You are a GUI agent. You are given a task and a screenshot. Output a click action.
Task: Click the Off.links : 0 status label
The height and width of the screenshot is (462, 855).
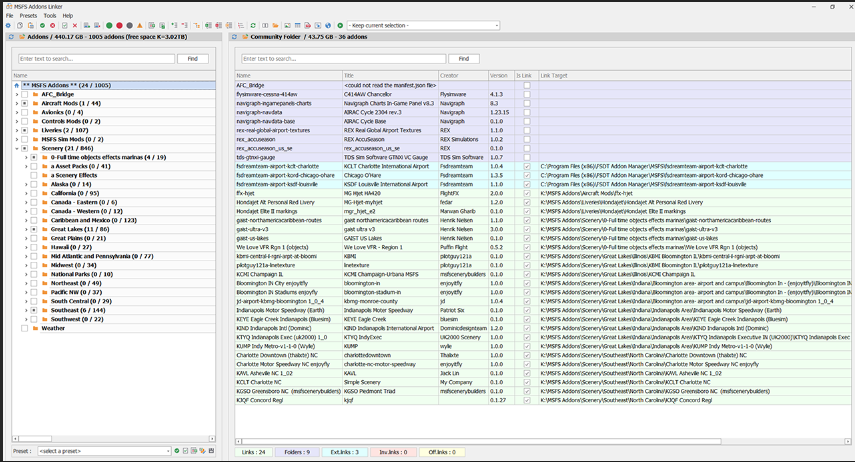click(442, 452)
